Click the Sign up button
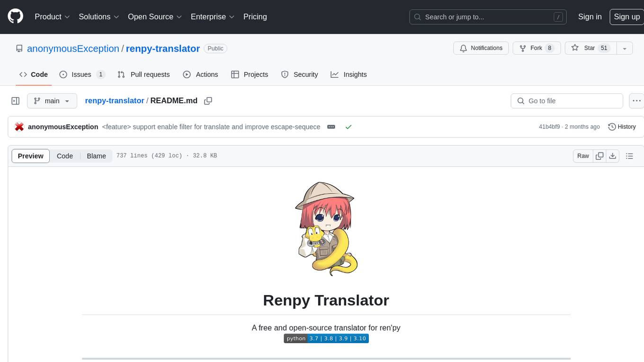 click(626, 17)
